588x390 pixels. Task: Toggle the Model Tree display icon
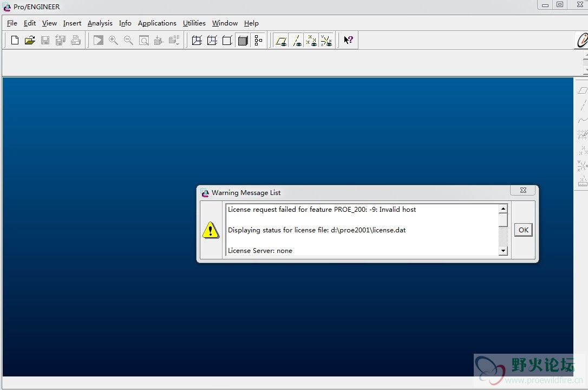[x=258, y=40]
